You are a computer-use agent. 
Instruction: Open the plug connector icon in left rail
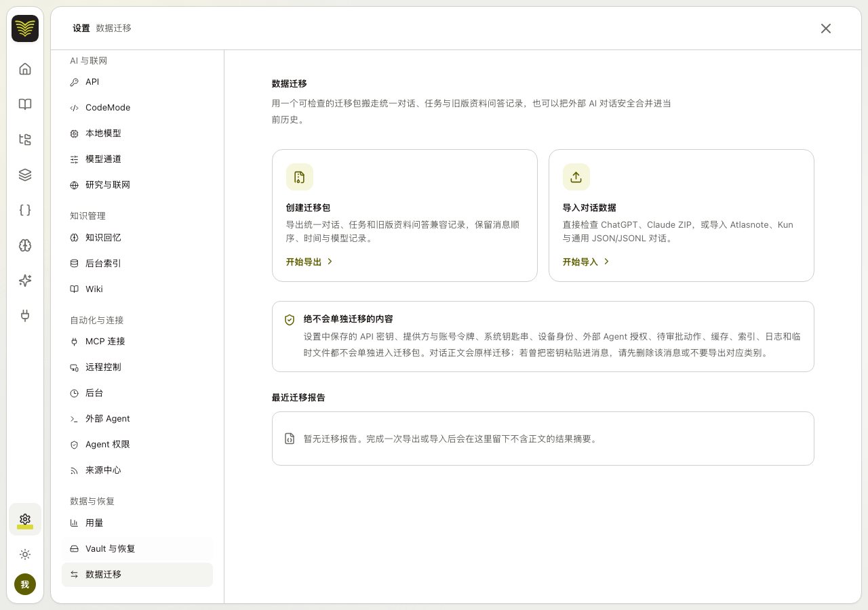(25, 316)
